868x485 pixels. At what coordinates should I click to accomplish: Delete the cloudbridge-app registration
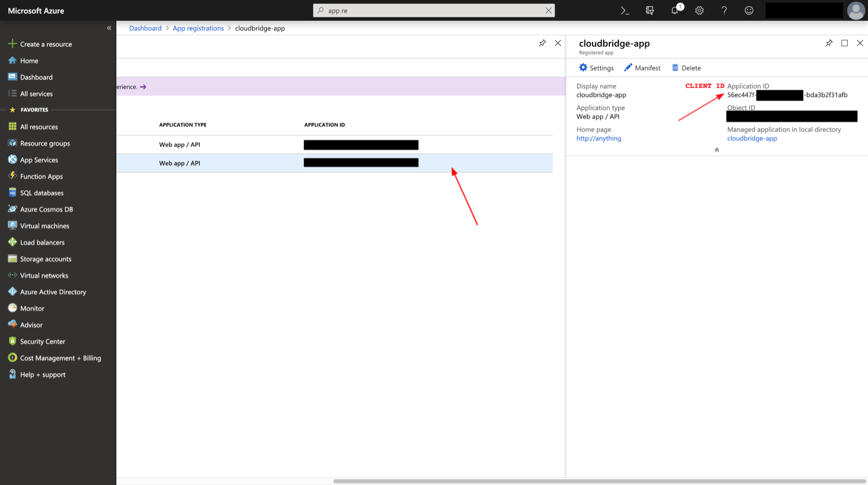pos(686,68)
